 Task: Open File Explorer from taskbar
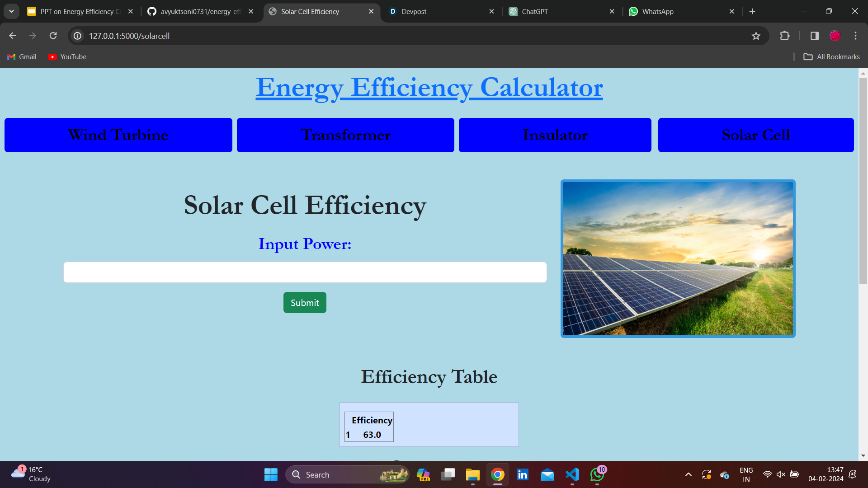pos(472,474)
